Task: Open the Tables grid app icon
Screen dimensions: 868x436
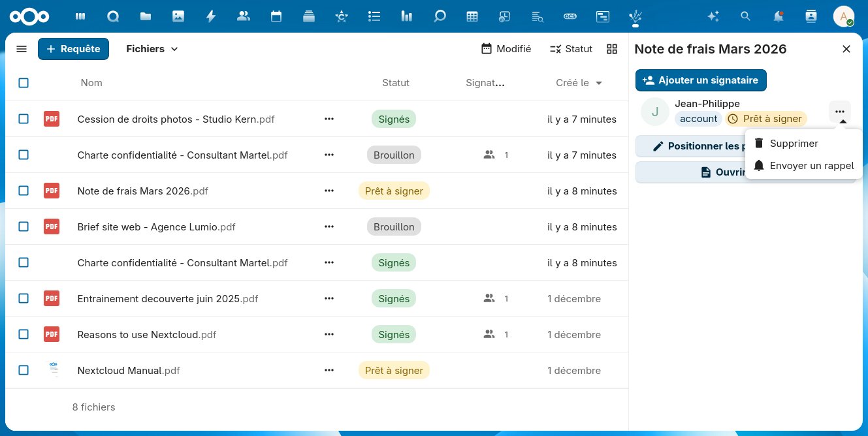Action: point(472,16)
